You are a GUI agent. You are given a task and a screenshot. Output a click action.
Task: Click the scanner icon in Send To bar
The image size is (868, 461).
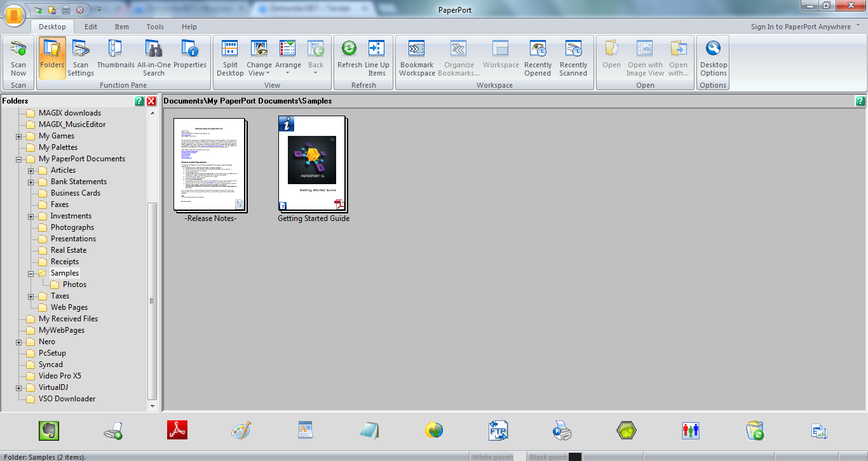(x=112, y=431)
